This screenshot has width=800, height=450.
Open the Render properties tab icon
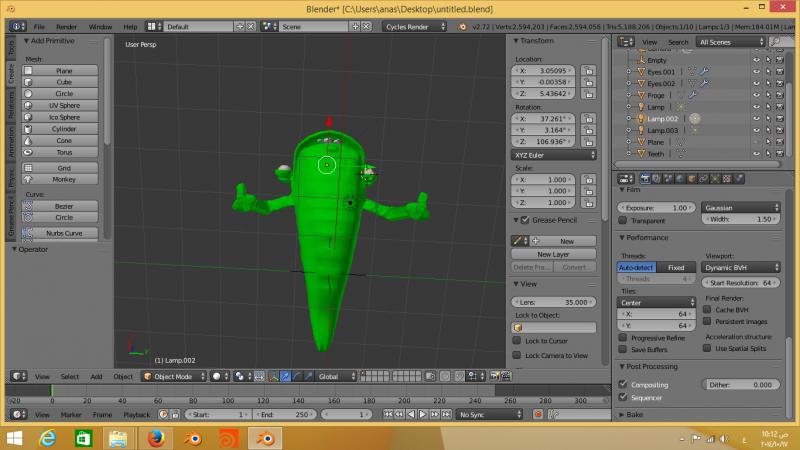click(643, 178)
